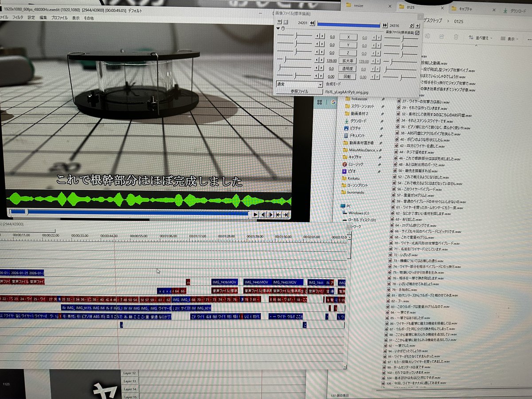Toggle Layer 14 visibility button

pyautogui.click(x=129, y=389)
